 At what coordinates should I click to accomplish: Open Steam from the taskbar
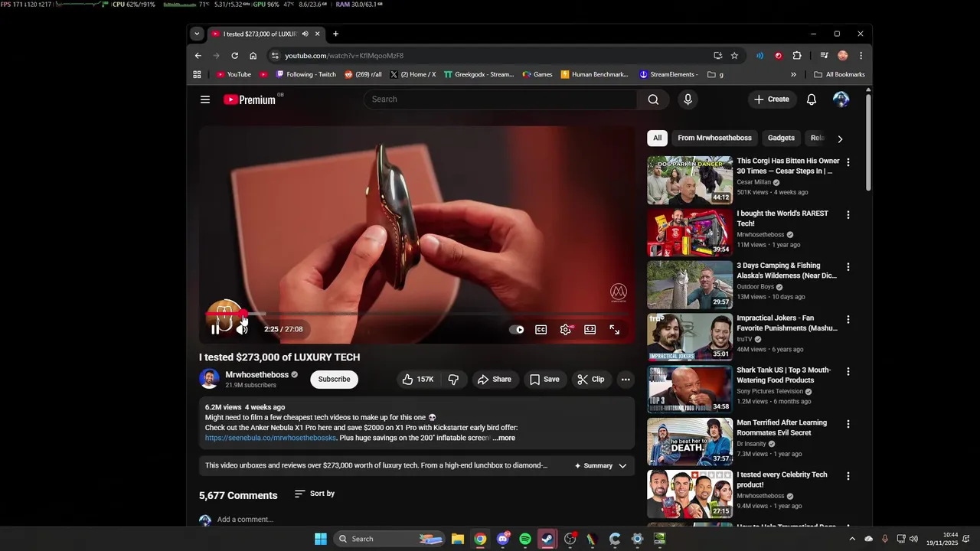(x=547, y=540)
